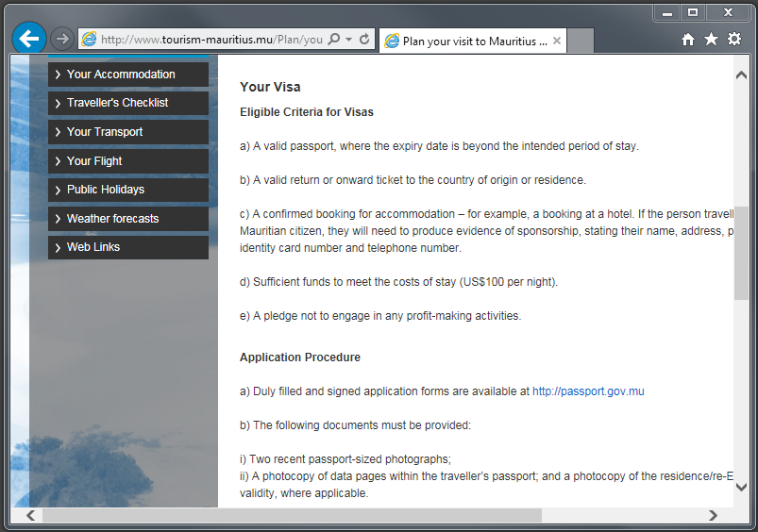The width and height of the screenshot is (758, 532).
Task: Click the chevron beside Traveller's Checklist
Action: (58, 104)
